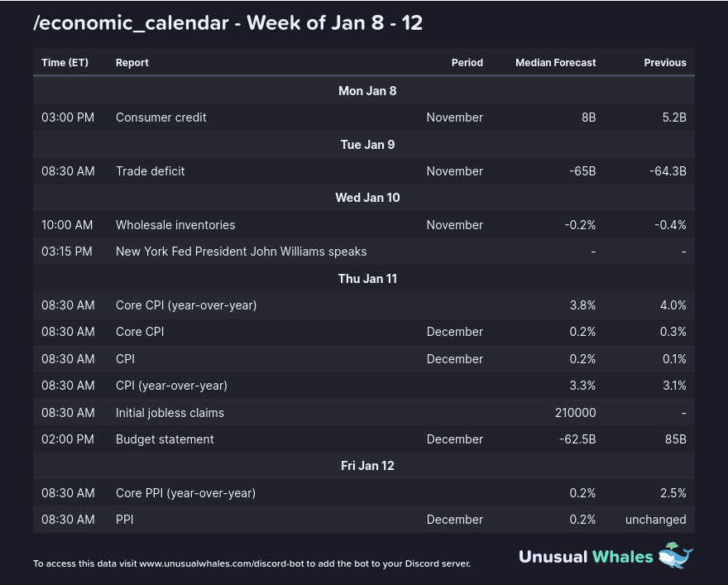The image size is (728, 585).
Task: Click the Median Forecast column header
Action: (555, 63)
